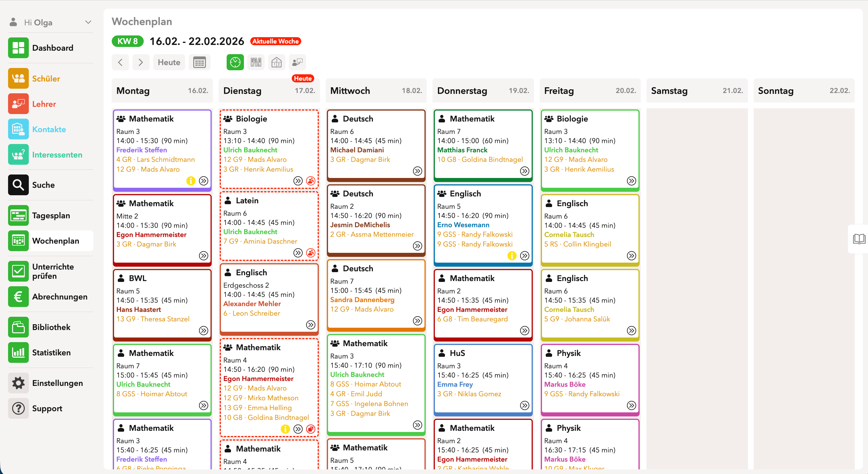Image resolution: width=868 pixels, height=474 pixels.
Task: Click the red icon on Tuesday's Biologie lesson
Action: pos(310,181)
